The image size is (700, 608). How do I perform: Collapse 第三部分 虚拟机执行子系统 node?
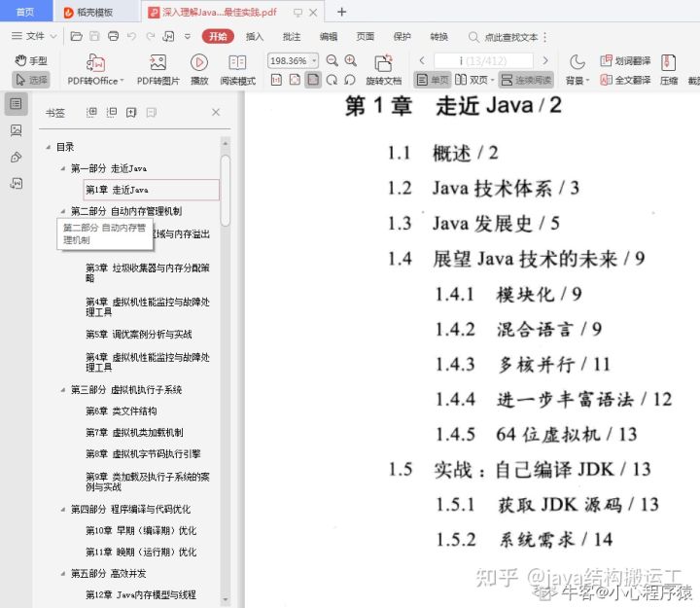point(63,390)
